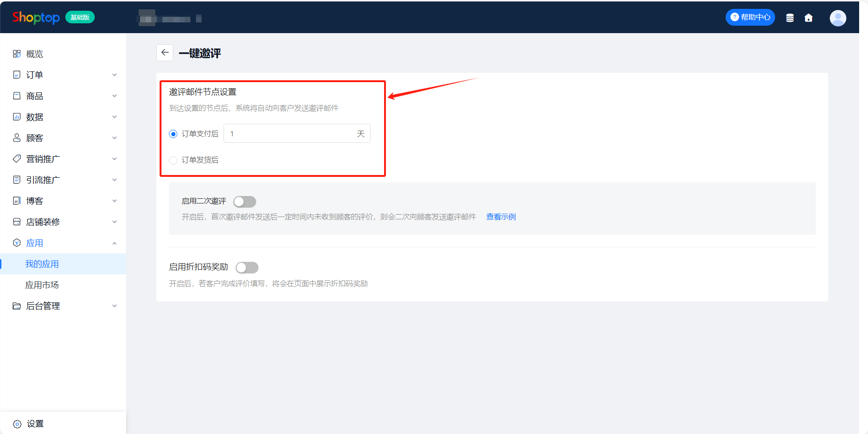Click the blurred store name in header

169,18
